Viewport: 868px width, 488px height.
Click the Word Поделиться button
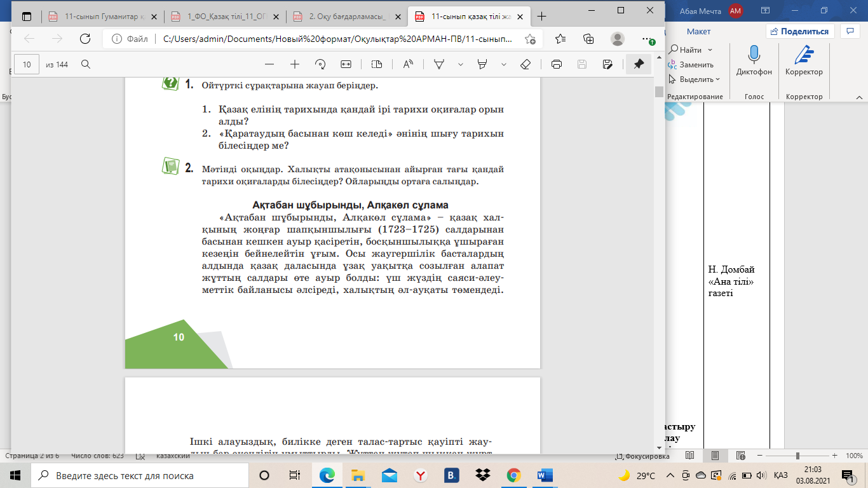coord(799,31)
